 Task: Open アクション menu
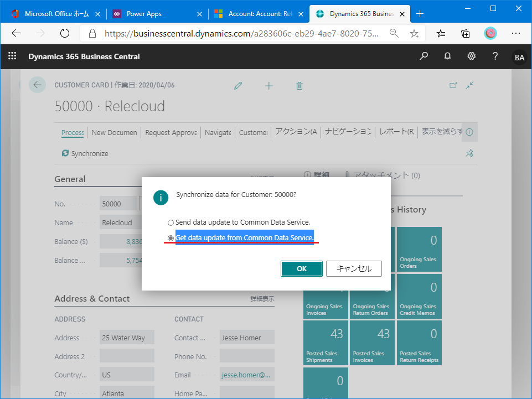tap(296, 132)
